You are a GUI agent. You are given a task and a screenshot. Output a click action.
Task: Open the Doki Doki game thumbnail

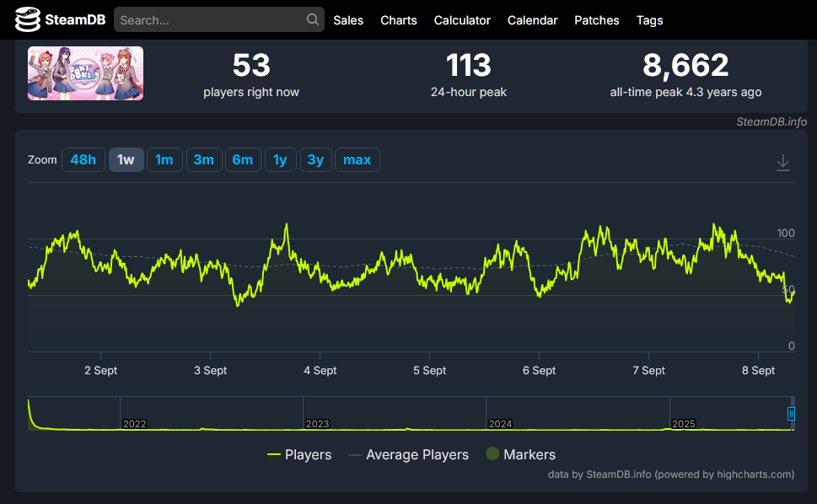pyautogui.click(x=85, y=73)
